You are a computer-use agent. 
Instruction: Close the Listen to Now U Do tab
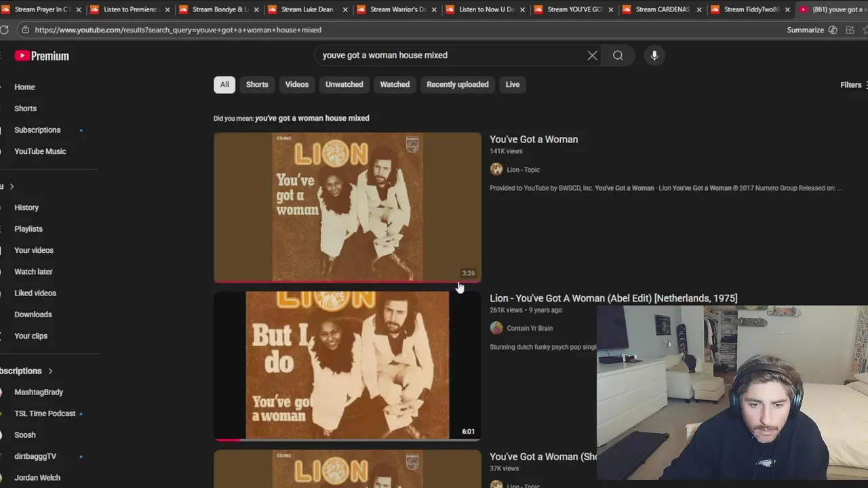click(523, 9)
